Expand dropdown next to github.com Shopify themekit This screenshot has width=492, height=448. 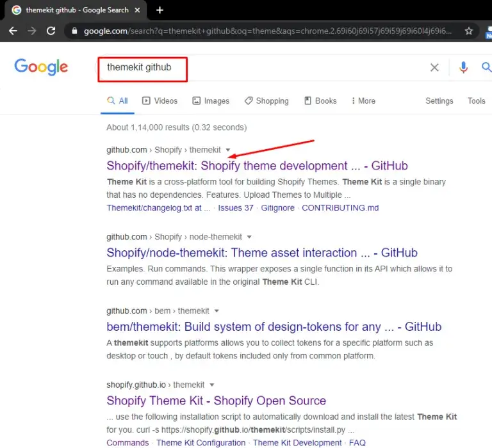pyautogui.click(x=228, y=150)
